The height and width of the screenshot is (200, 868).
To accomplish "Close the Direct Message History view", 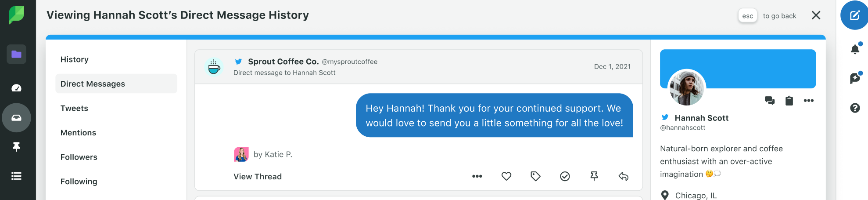I will [x=816, y=15].
